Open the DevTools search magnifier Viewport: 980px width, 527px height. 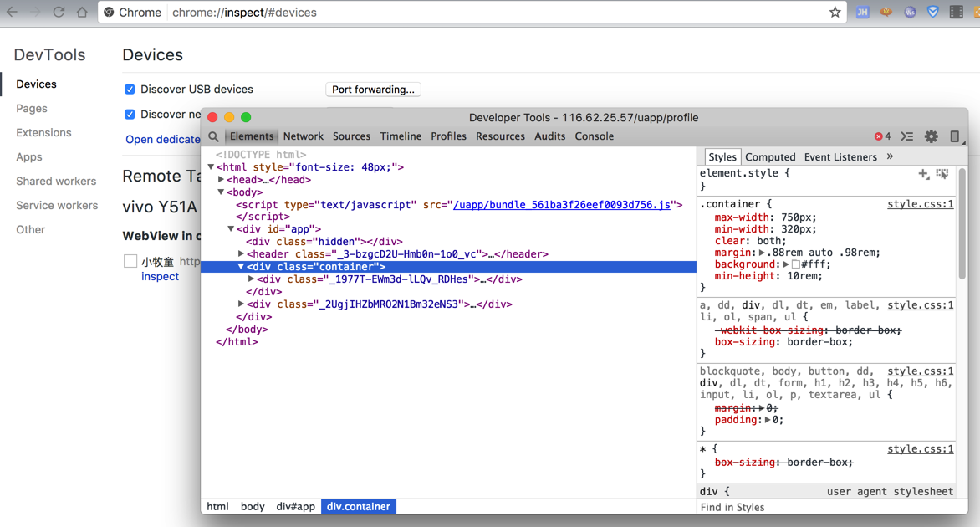(x=214, y=136)
